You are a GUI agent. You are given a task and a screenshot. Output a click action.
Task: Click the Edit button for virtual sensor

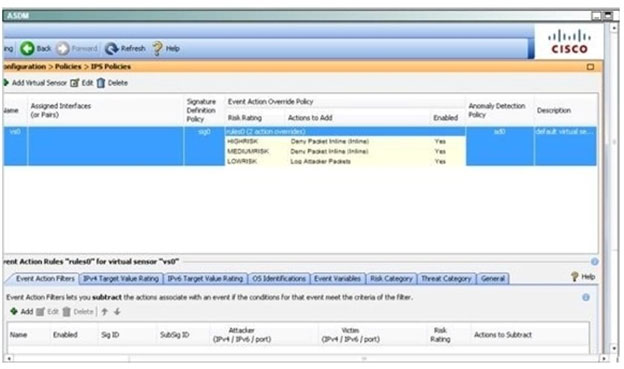(x=82, y=83)
